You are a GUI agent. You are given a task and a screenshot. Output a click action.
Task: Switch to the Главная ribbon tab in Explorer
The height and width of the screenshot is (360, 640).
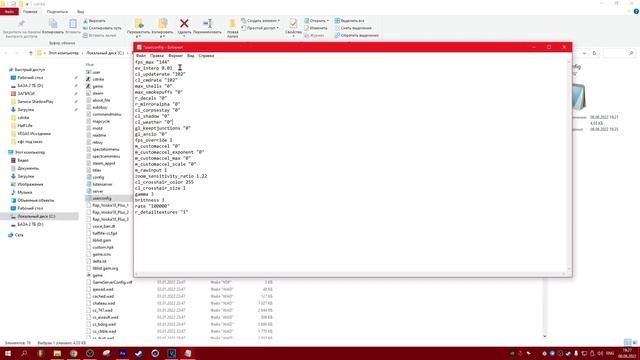click(30, 11)
